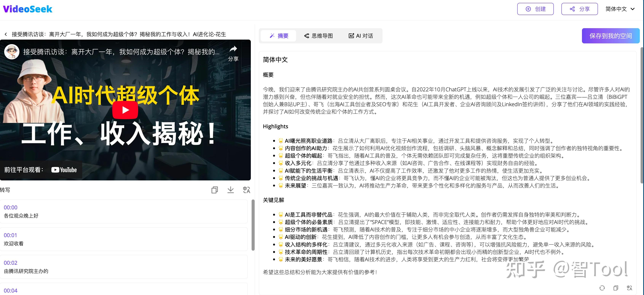Click the 概要 heading
Screen dimensions: 644x295
[268, 75]
